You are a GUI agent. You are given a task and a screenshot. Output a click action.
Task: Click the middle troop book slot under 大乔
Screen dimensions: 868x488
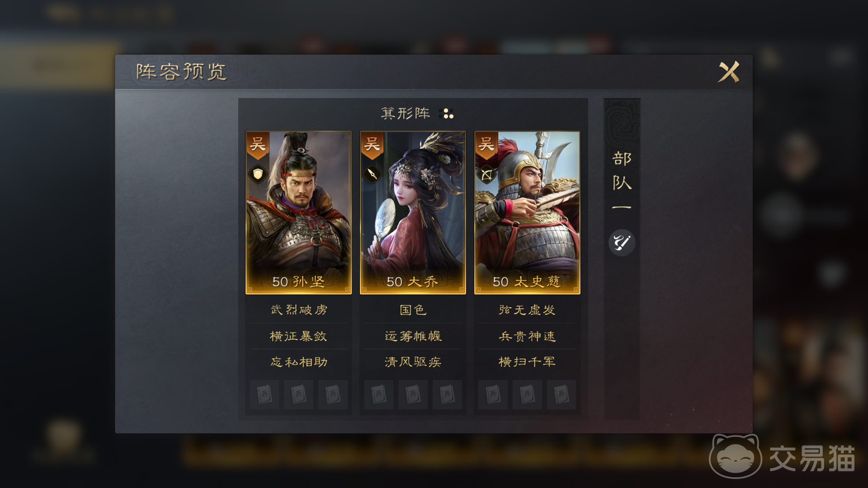(x=413, y=394)
